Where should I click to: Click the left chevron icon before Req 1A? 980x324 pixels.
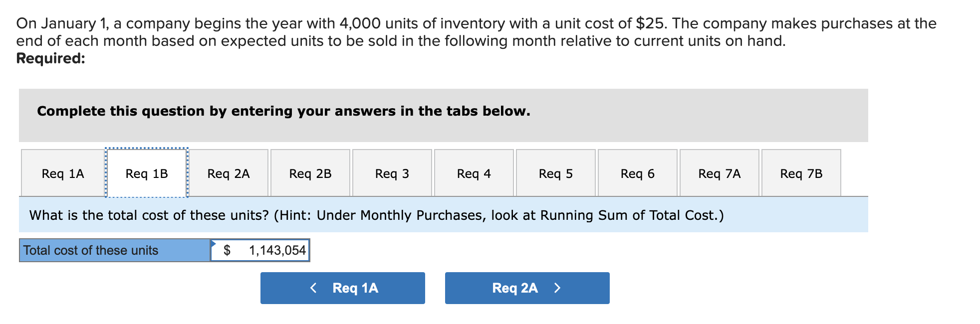[x=313, y=288]
